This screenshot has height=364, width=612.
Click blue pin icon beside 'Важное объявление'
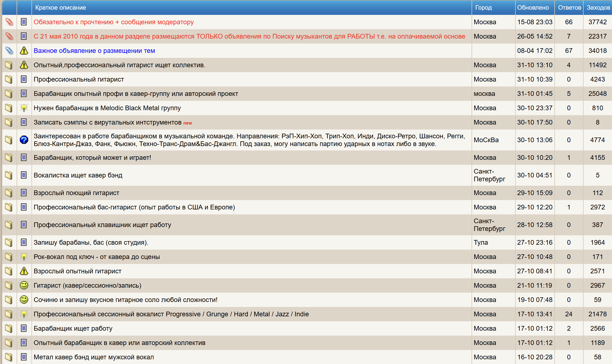[9, 51]
